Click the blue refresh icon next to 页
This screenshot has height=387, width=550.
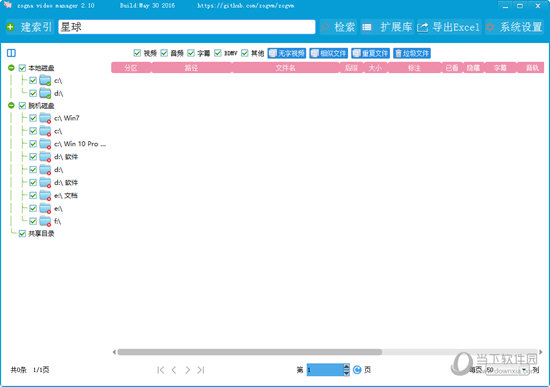point(357,370)
